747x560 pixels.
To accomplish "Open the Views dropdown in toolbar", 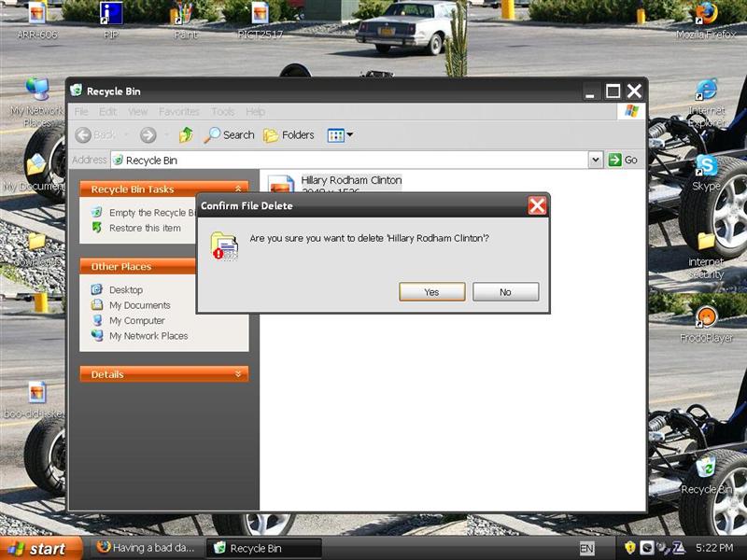I will (340, 135).
